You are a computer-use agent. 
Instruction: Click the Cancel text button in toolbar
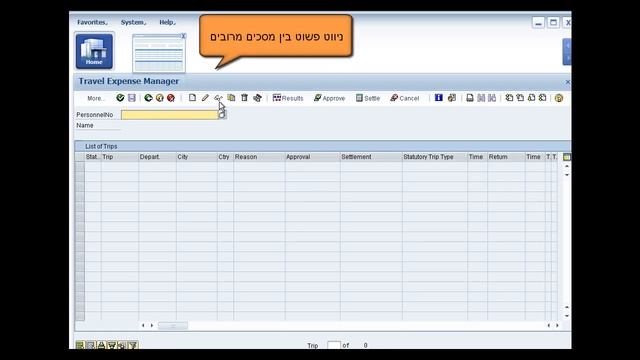pyautogui.click(x=404, y=98)
